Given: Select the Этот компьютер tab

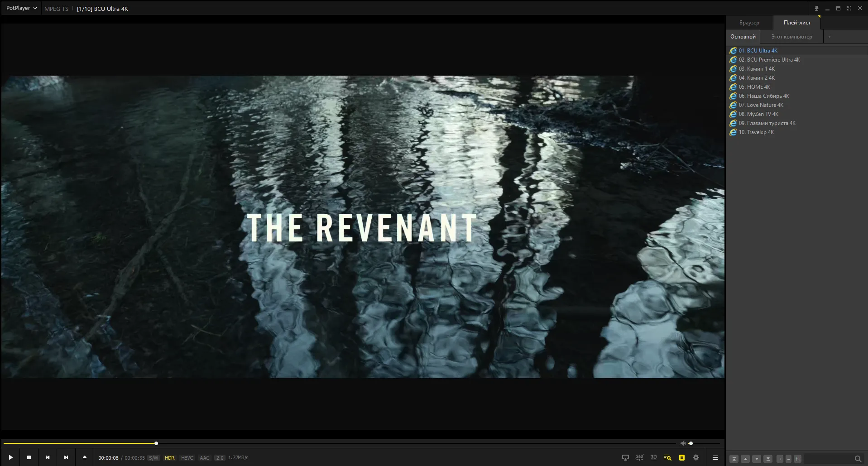Looking at the screenshot, I should click(x=791, y=37).
